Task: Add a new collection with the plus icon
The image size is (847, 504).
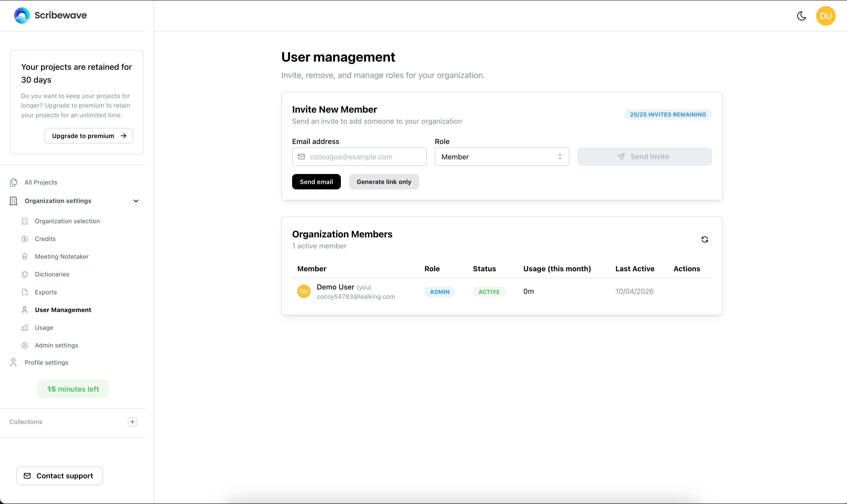Action: (x=132, y=422)
